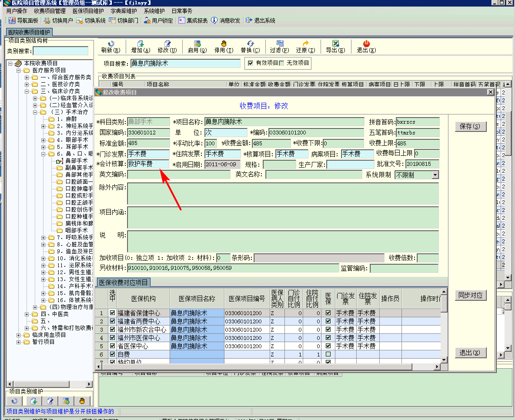
Task: Click the 项目搜索 input field
Action: tap(186, 63)
